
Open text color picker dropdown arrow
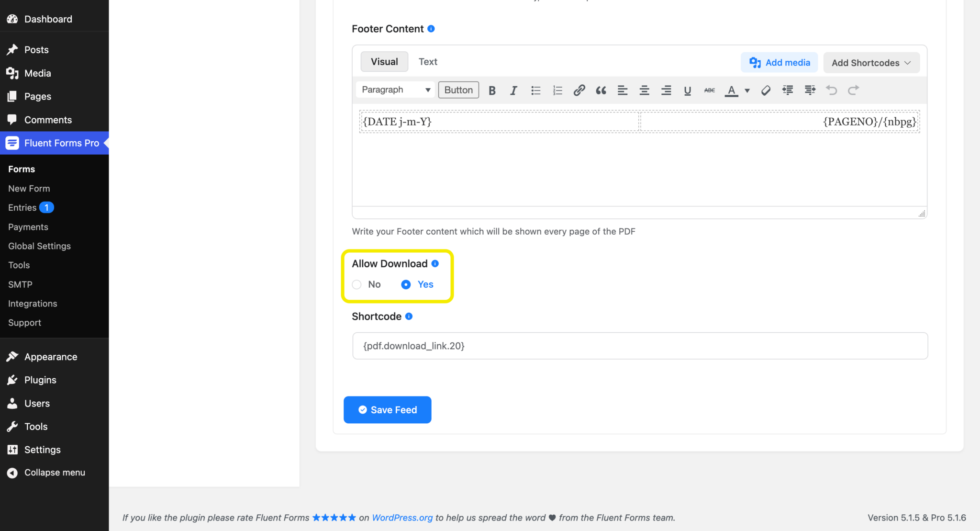coord(747,90)
